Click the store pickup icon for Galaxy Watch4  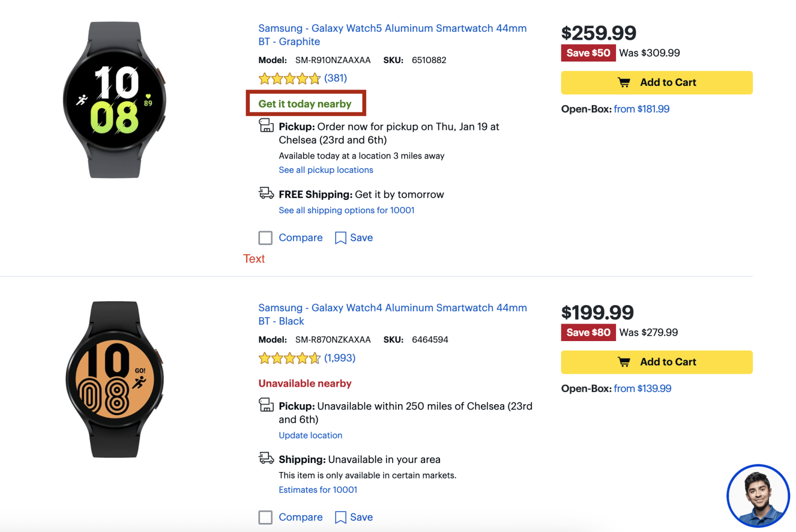tap(266, 406)
